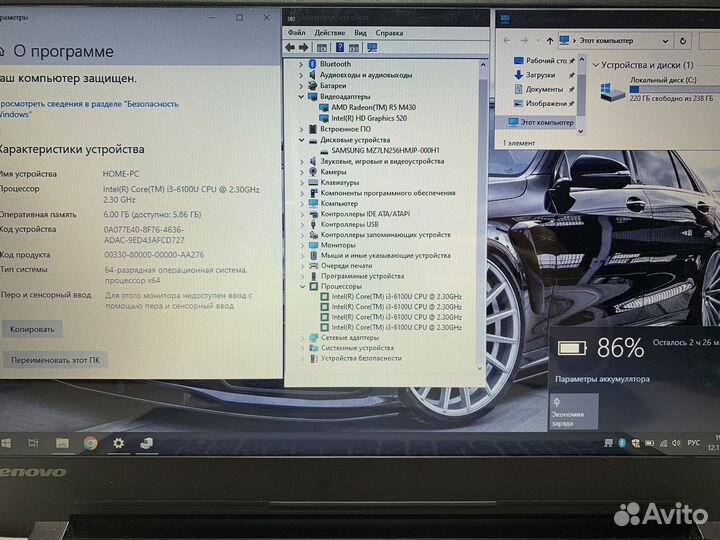Open the Файл menu in Device Manager

[296, 33]
